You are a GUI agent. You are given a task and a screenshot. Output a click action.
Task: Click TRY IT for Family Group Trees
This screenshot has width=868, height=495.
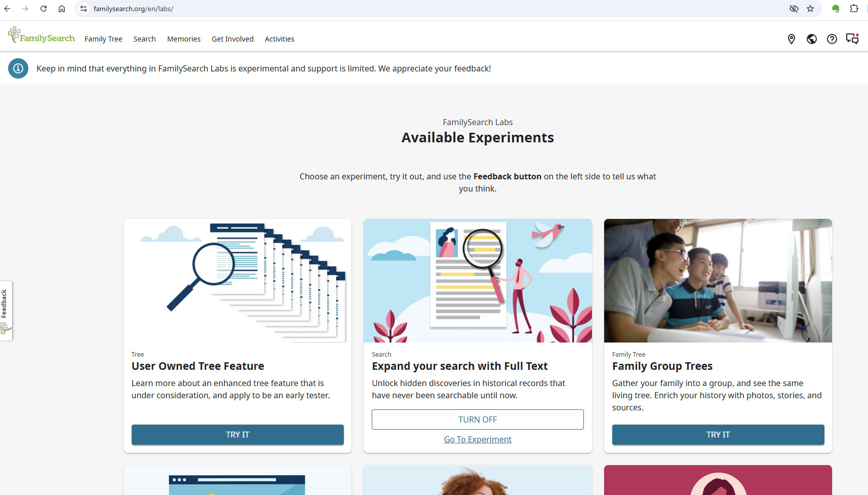coord(718,435)
